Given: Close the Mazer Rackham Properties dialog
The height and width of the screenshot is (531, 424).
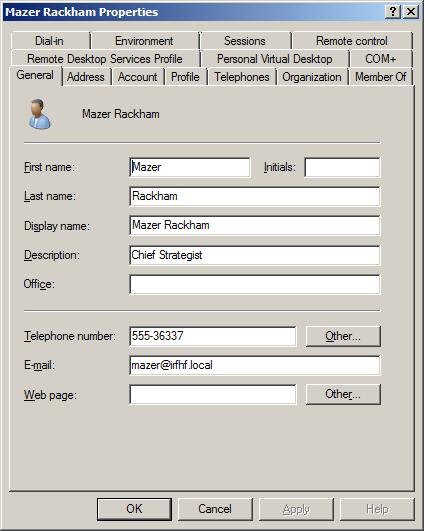Looking at the screenshot, I should click(x=411, y=12).
